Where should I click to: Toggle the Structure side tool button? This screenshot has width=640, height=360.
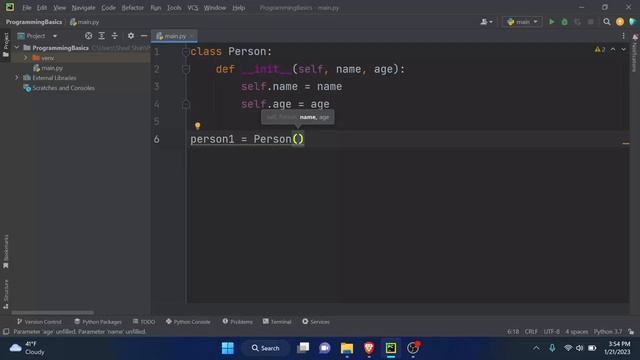pyautogui.click(x=6, y=294)
